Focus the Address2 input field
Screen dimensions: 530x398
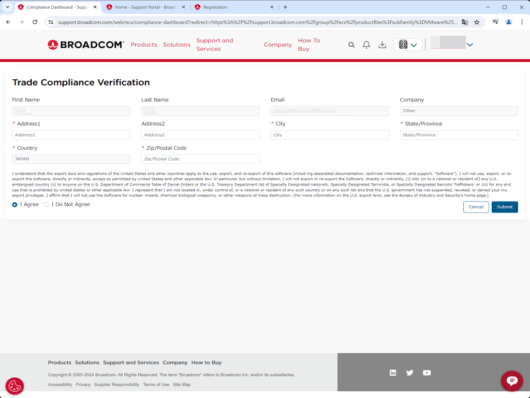[x=200, y=135]
